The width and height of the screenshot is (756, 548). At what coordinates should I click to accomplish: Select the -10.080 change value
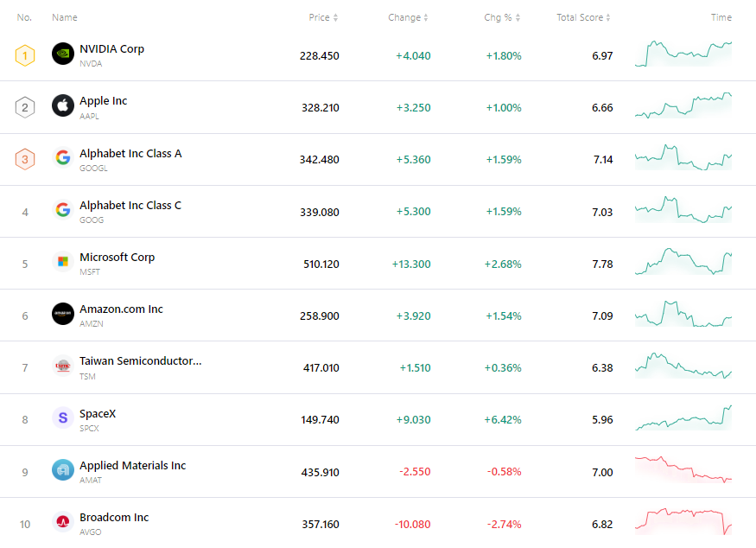click(x=413, y=525)
